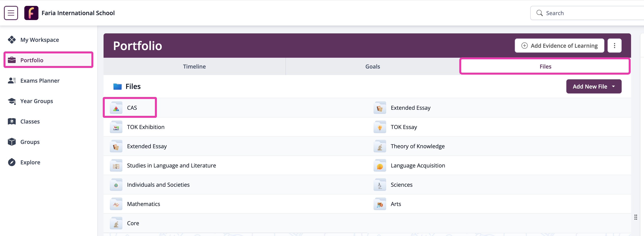Click Add Evidence of Learning button
The image size is (644, 236).
coord(559,46)
